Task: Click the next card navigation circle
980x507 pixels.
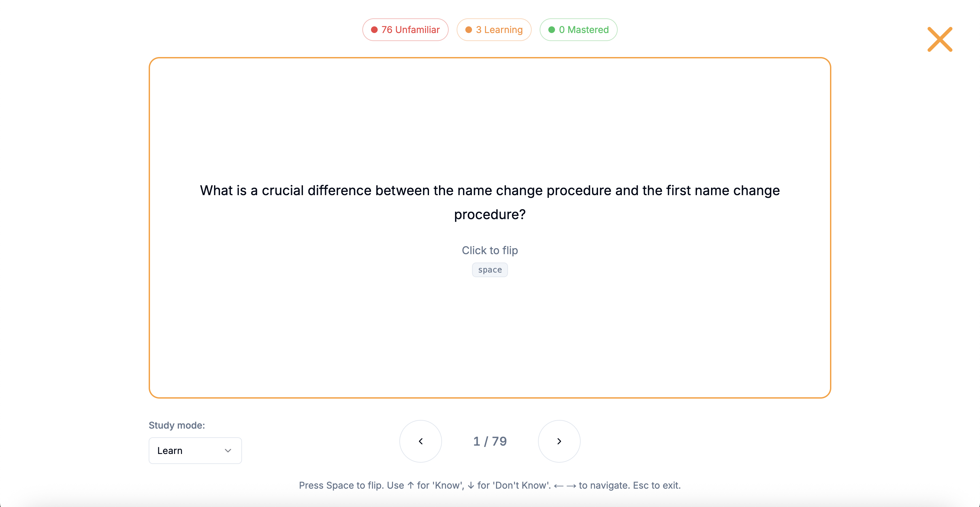Action: [x=559, y=441]
